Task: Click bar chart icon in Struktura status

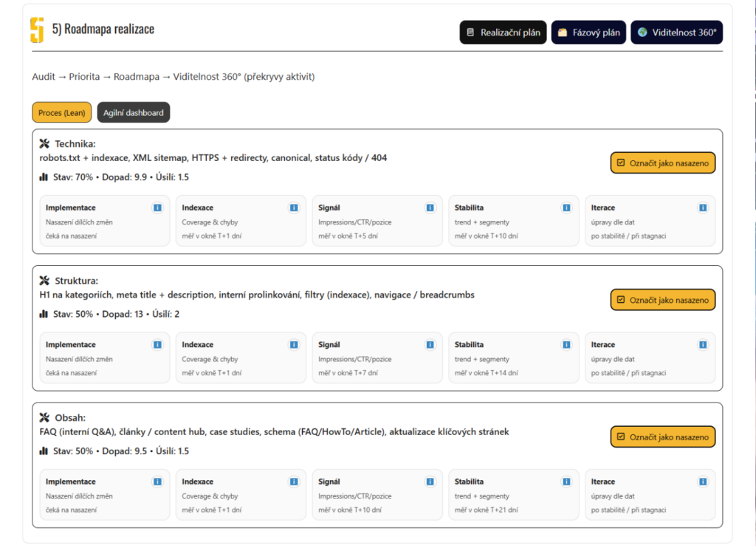Action: click(44, 314)
